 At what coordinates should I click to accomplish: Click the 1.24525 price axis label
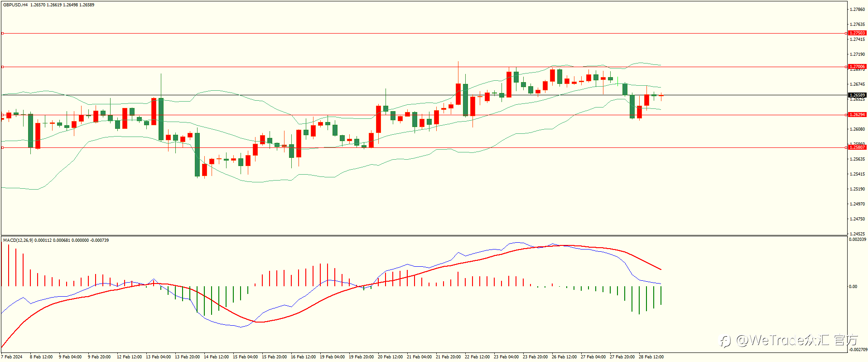click(x=858, y=234)
